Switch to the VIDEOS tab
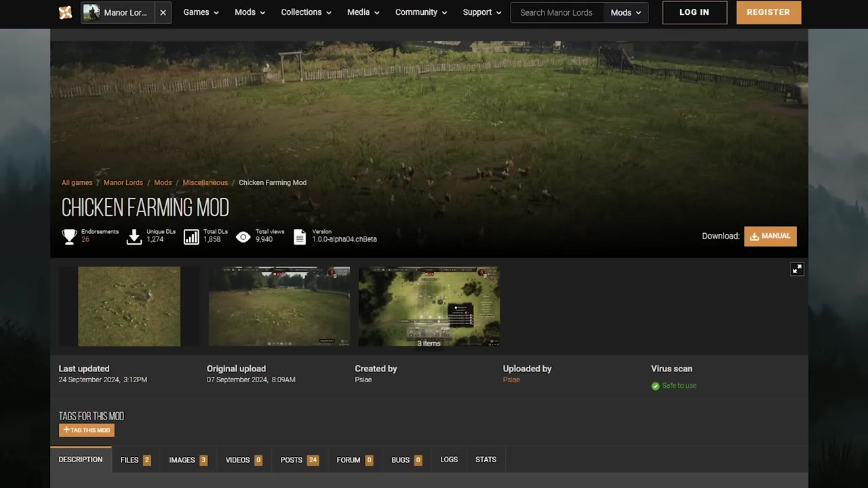 (243, 460)
